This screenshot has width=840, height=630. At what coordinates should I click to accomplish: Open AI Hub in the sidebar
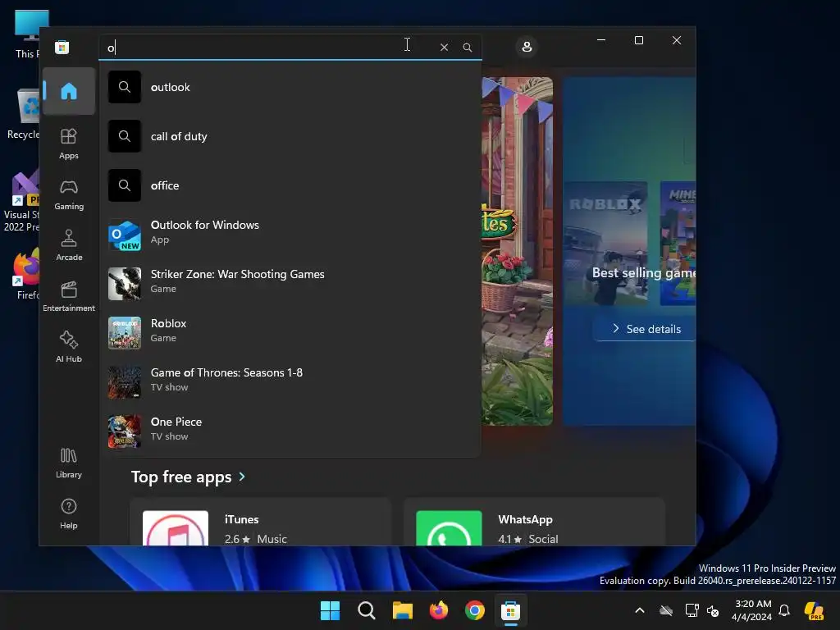(69, 347)
